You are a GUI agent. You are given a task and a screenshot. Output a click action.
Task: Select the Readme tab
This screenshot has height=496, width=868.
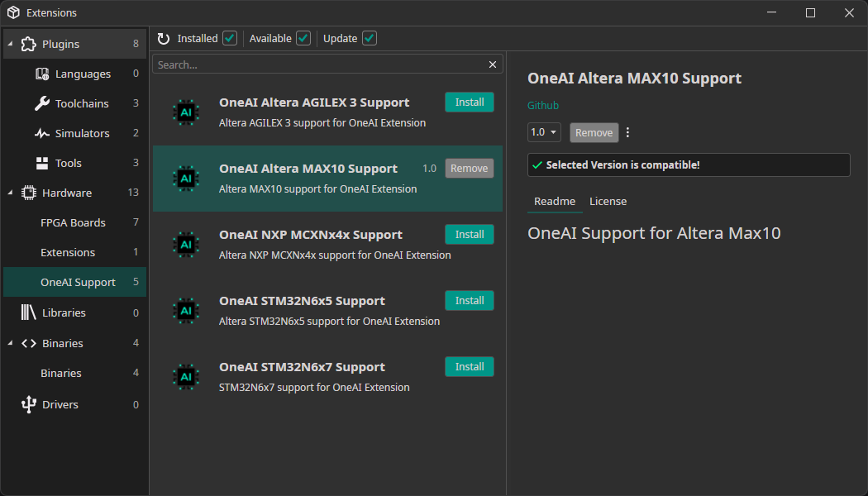(555, 201)
